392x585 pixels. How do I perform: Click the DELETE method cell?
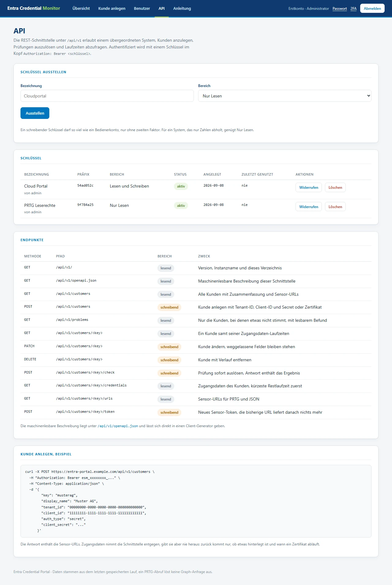(30, 359)
